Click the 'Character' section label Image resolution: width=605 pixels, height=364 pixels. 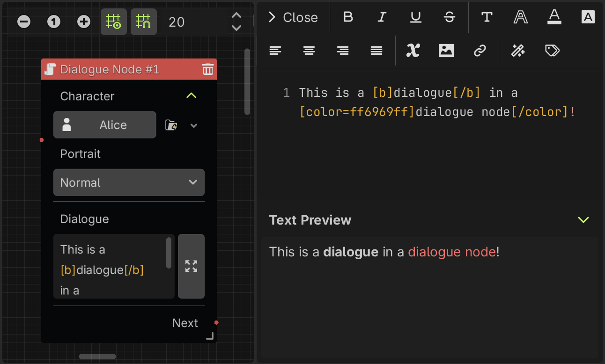tap(87, 96)
